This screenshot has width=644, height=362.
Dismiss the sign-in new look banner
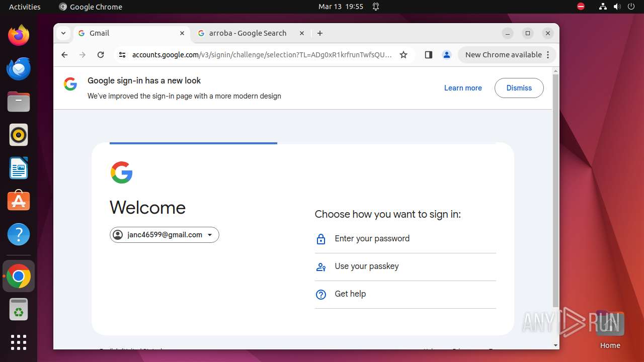[519, 88]
